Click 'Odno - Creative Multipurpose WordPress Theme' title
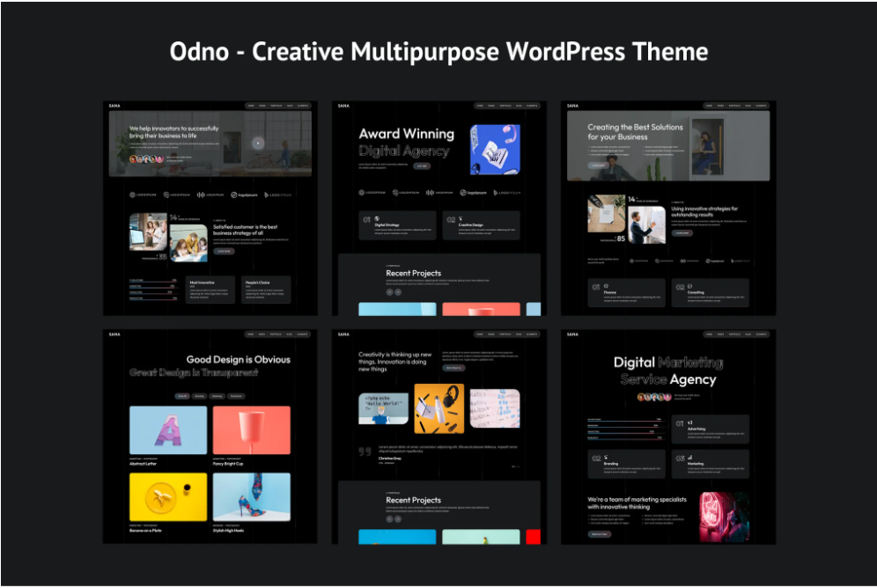877x588 pixels. coord(439,51)
